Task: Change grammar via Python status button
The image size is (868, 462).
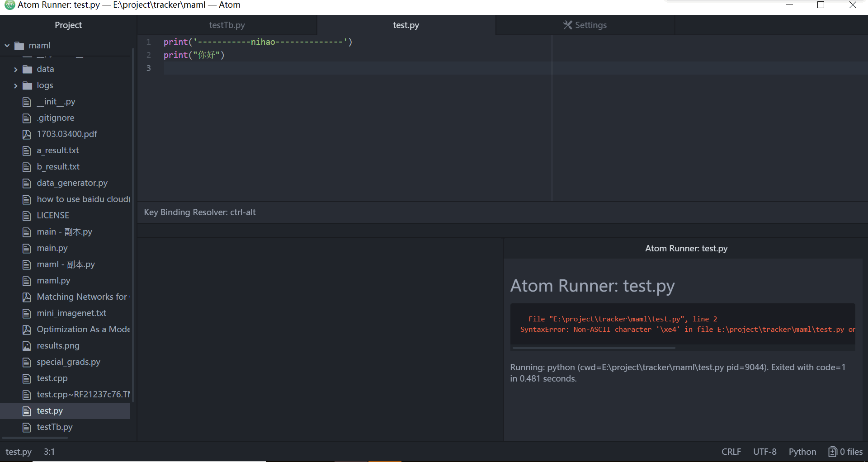Action: 802,452
